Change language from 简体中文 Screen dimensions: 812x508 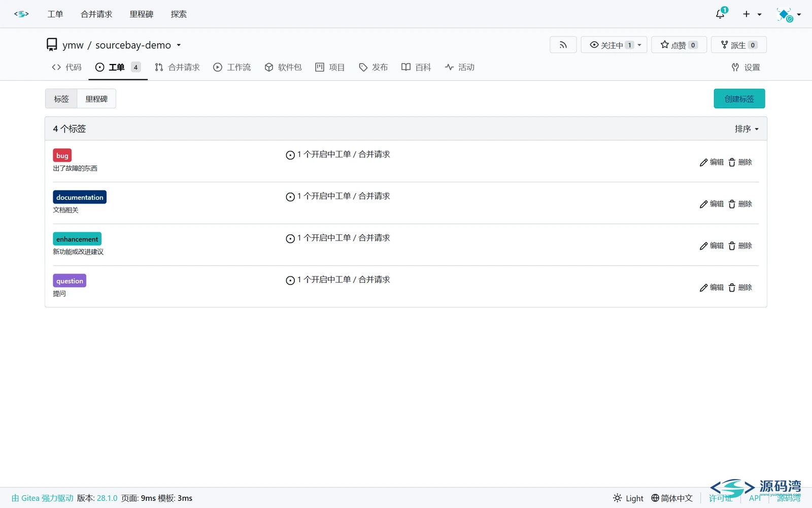pyautogui.click(x=672, y=498)
